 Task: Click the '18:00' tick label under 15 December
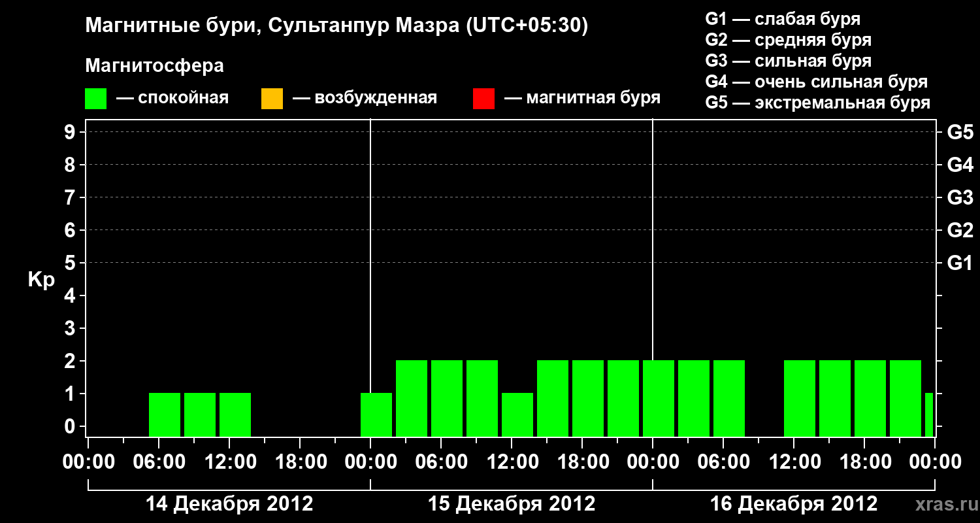tap(582, 462)
